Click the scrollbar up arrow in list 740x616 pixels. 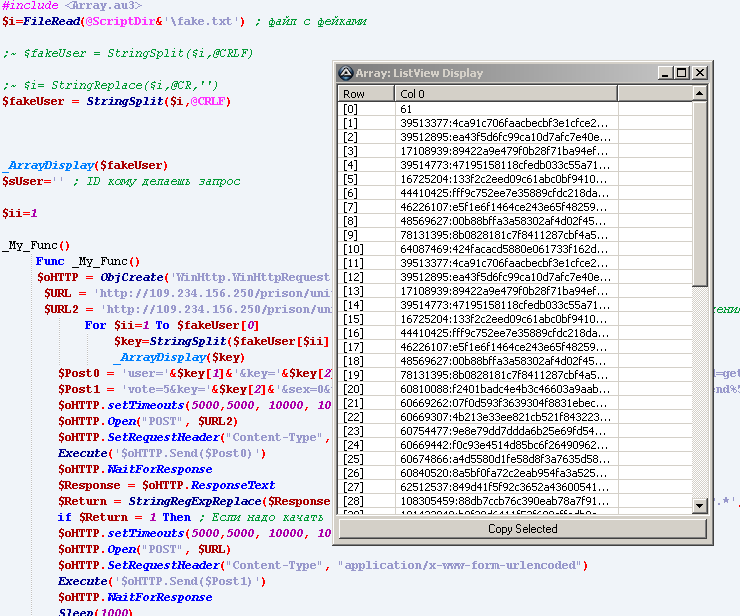pos(700,94)
